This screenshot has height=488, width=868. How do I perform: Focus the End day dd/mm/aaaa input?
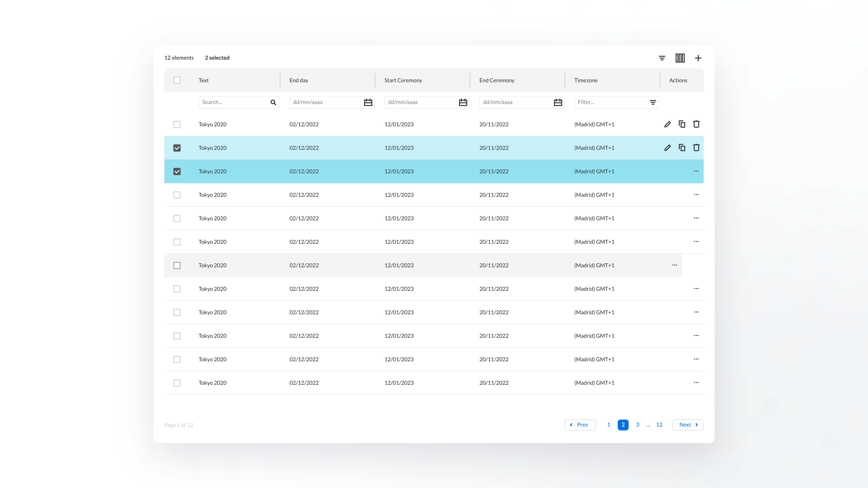332,102
